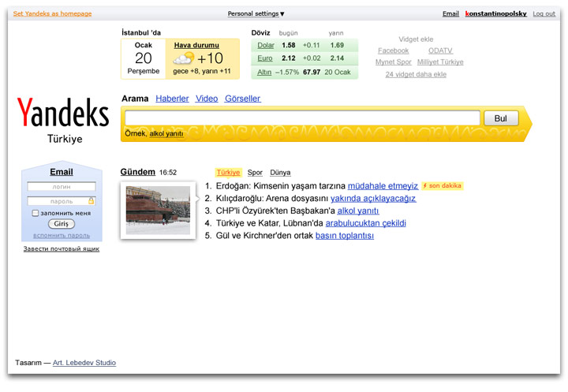Click the Dolar exchange rate link

[x=266, y=45]
